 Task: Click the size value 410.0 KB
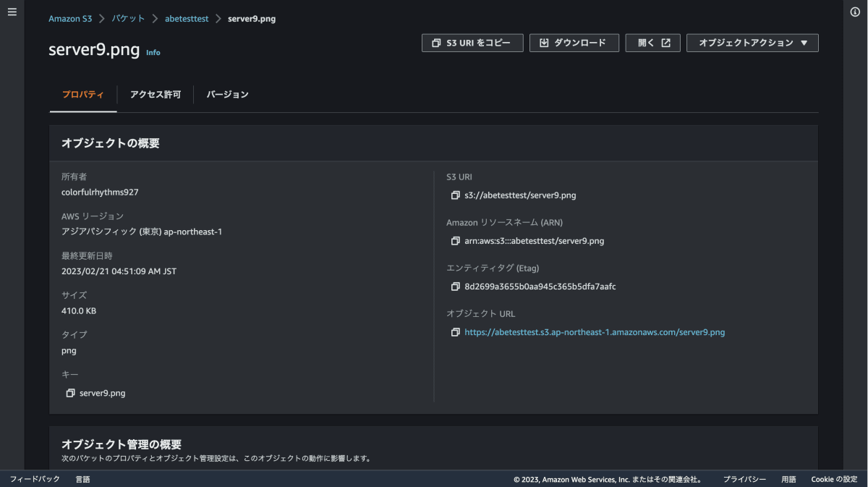tap(79, 310)
